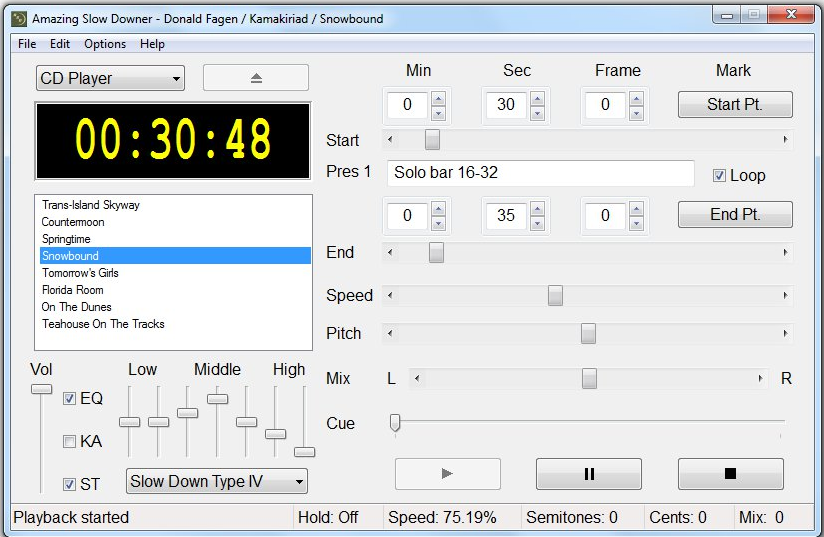Click left arrow of Start slider
This screenshot has width=824, height=537.
tap(390, 140)
